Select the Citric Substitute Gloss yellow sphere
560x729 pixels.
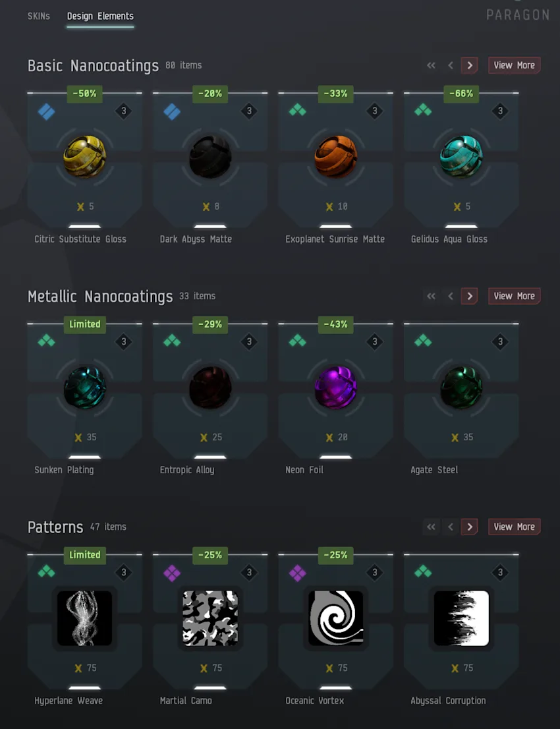[x=84, y=157]
